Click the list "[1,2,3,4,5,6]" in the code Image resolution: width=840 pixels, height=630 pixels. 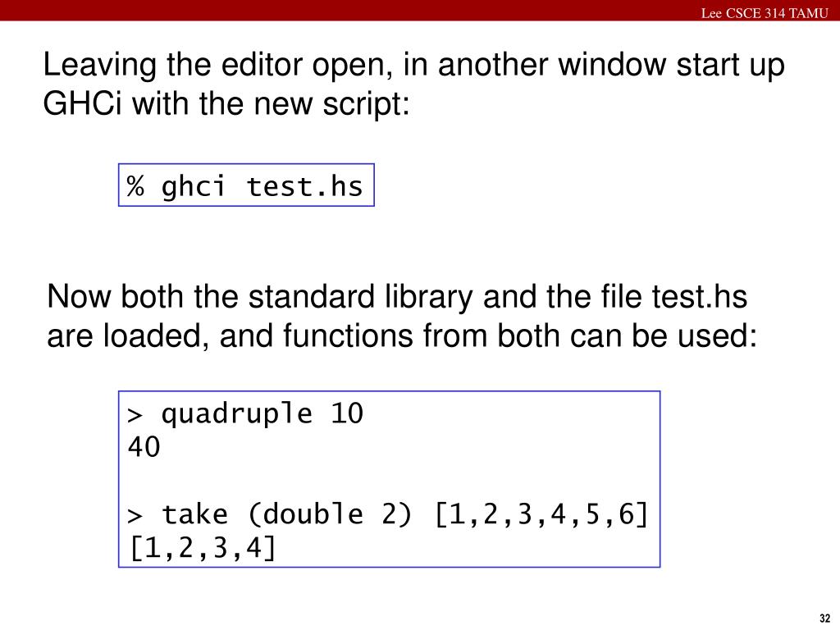tap(541, 515)
